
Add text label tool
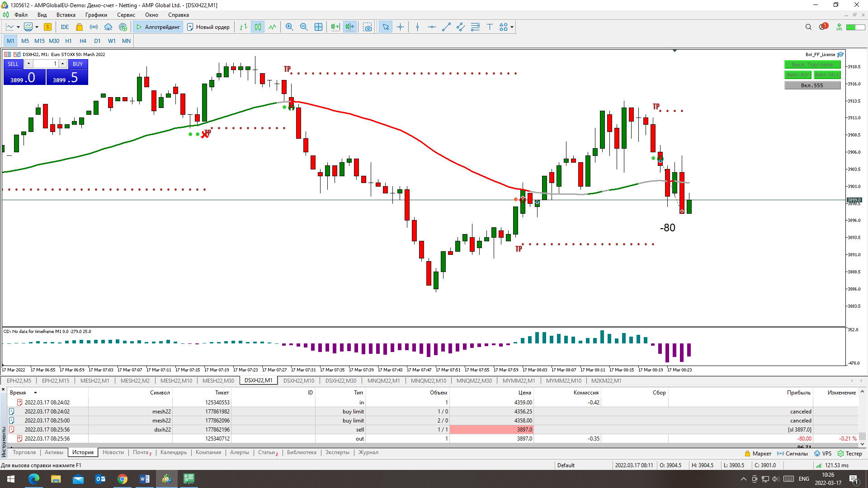pos(490,27)
